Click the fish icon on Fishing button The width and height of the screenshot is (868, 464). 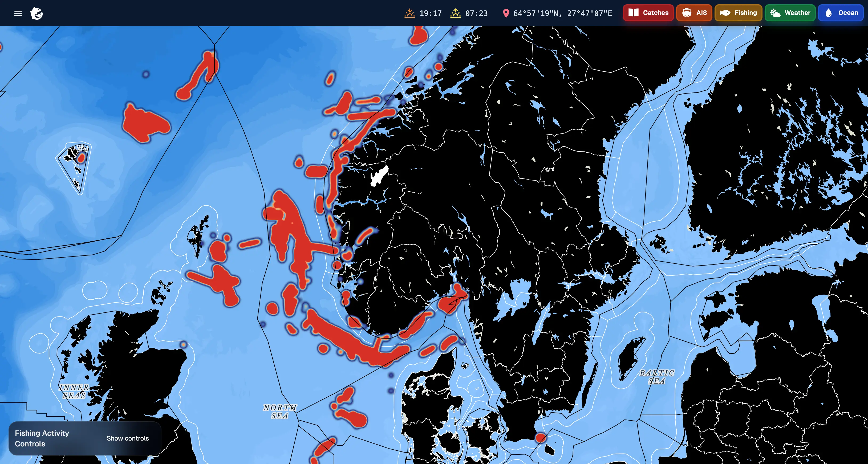(725, 13)
